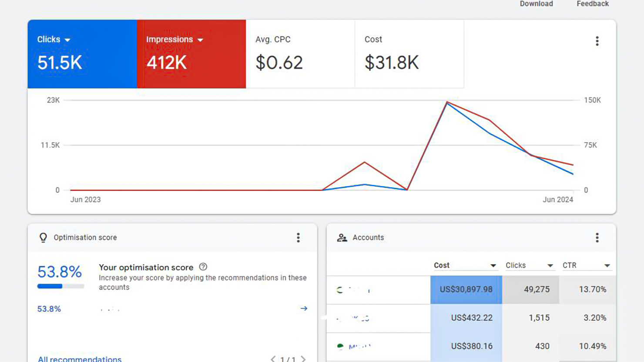Viewport: 644px width, 362px height.
Task: Select the Cost metric tile
Action: (x=409, y=54)
